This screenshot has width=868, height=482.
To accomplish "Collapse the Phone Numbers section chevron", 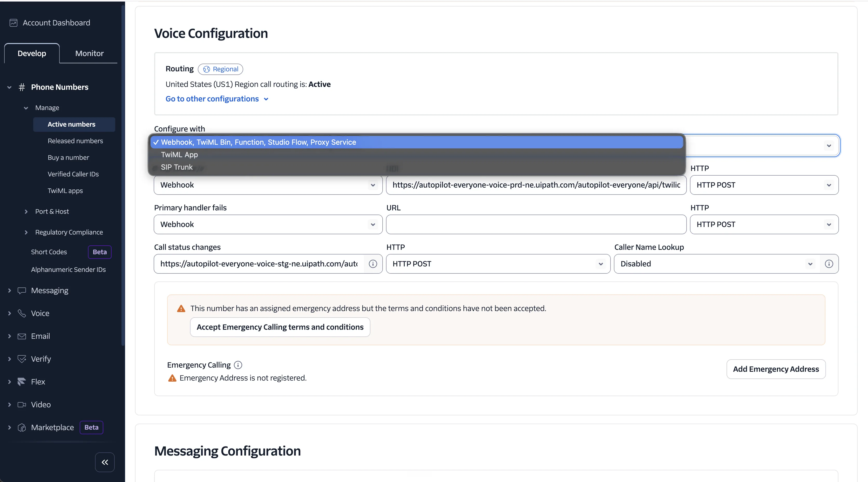I will (x=9, y=87).
